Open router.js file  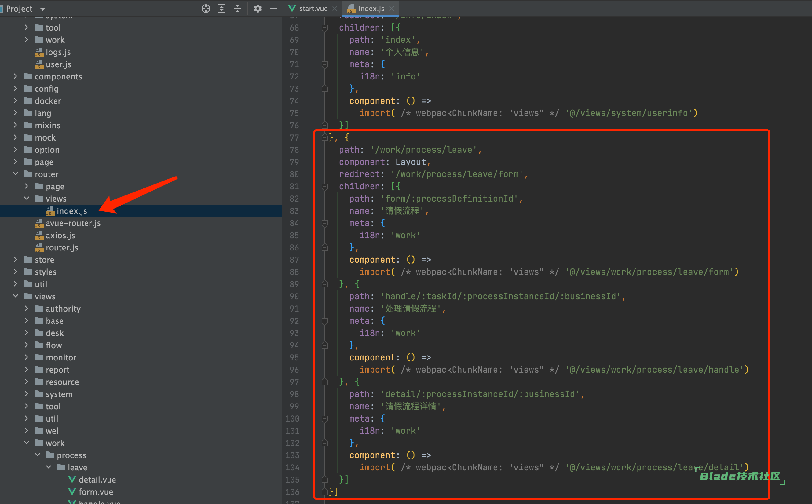[x=57, y=248]
